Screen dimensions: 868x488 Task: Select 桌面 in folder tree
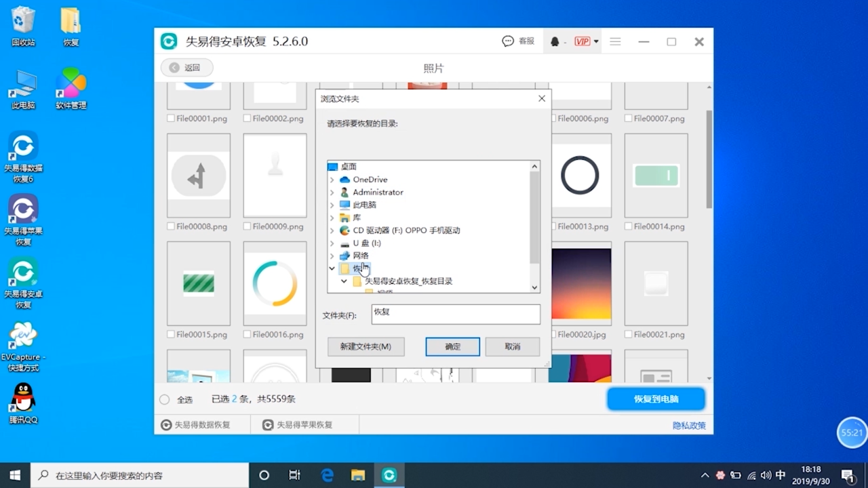pos(349,167)
